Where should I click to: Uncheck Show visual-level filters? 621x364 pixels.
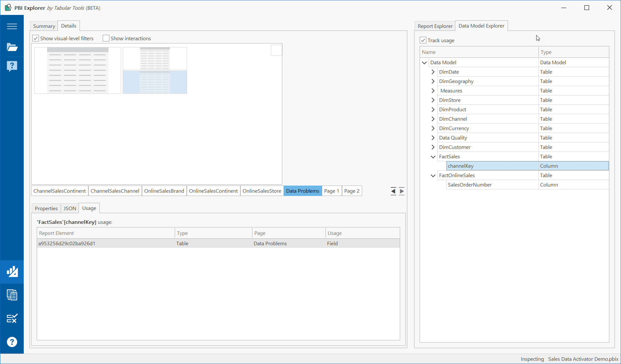coord(35,38)
